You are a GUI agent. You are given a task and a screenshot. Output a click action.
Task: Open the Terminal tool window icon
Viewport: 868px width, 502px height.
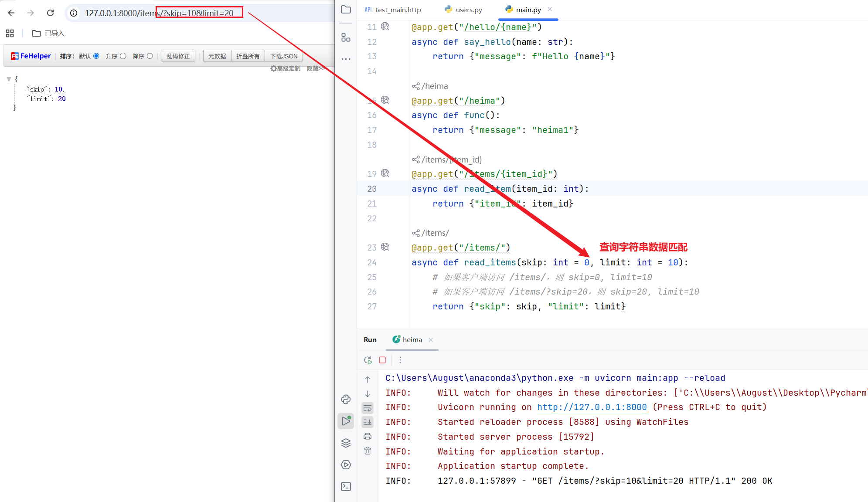[x=346, y=486]
